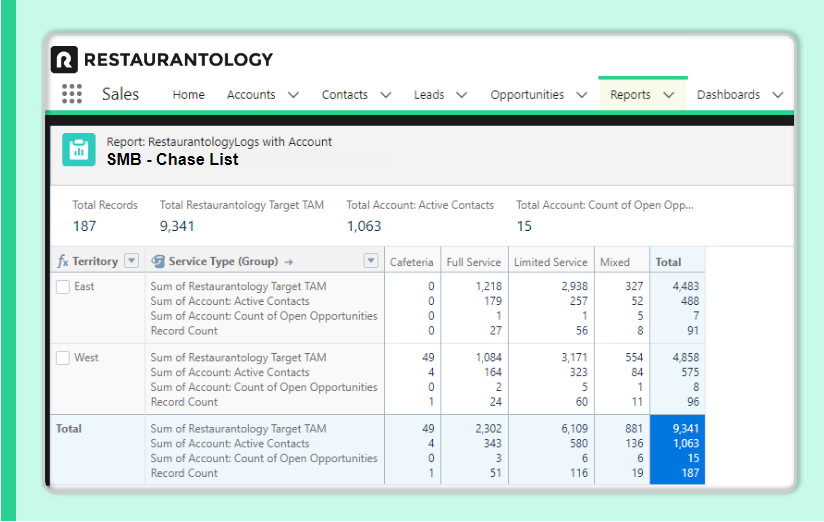
Task: Click the Cafeteria column header
Action: point(411,262)
